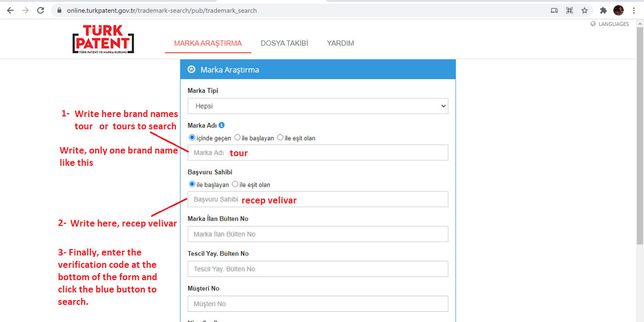Expand the Marka Tipi dropdown
644x322 pixels.
coord(318,106)
